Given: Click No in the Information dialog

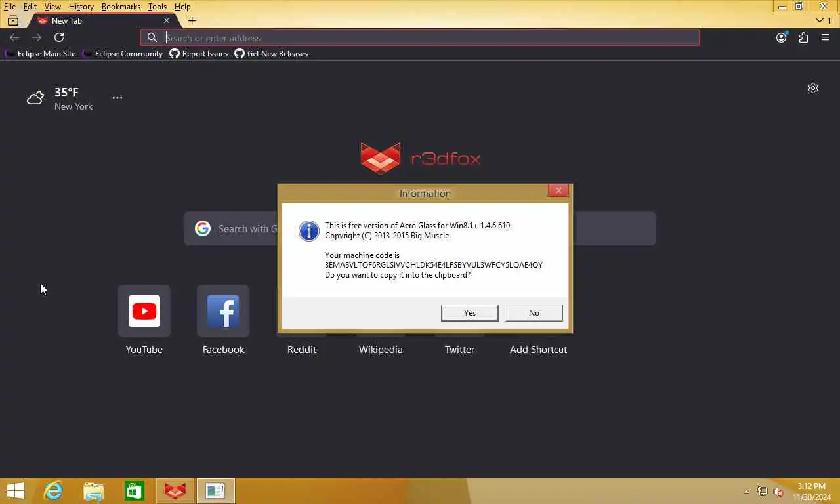Looking at the screenshot, I should point(534,313).
